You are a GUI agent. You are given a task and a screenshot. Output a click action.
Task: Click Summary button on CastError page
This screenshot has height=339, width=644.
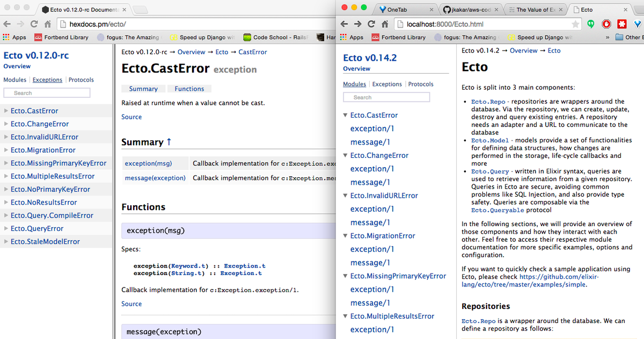(143, 89)
